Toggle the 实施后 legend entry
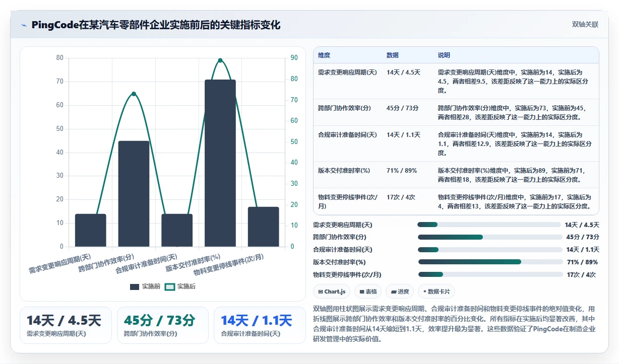Image resolution: width=619 pixels, height=364 pixels. (180, 286)
